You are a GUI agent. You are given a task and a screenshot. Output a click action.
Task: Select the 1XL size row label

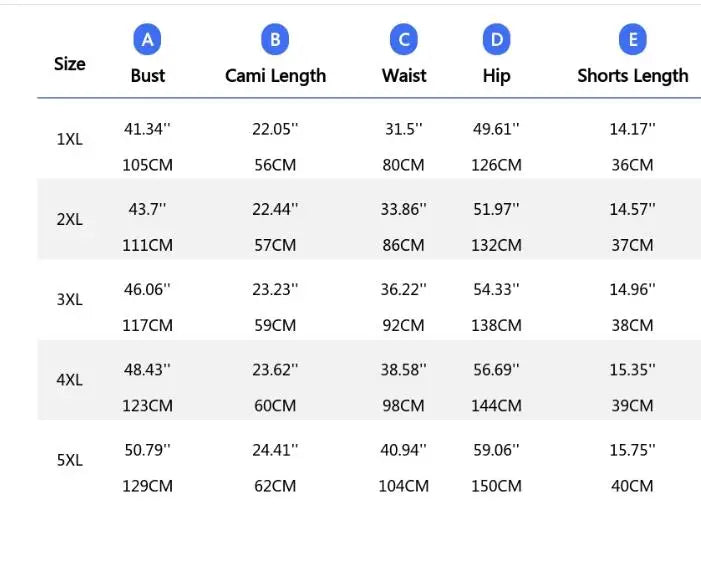point(70,139)
